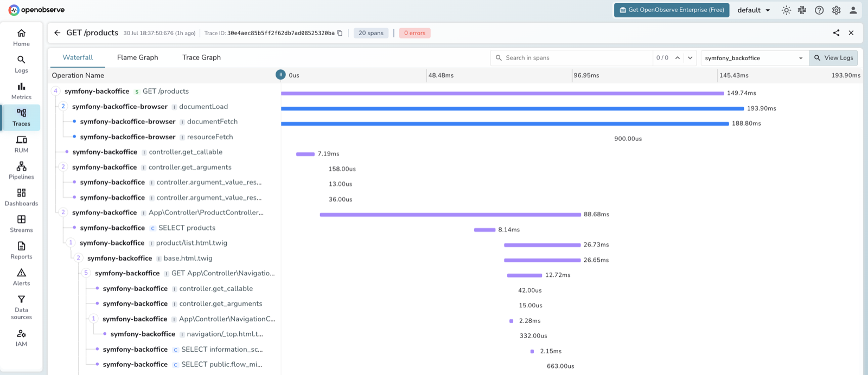Open the Pipelines section
This screenshot has height=375, width=868.
[21, 171]
